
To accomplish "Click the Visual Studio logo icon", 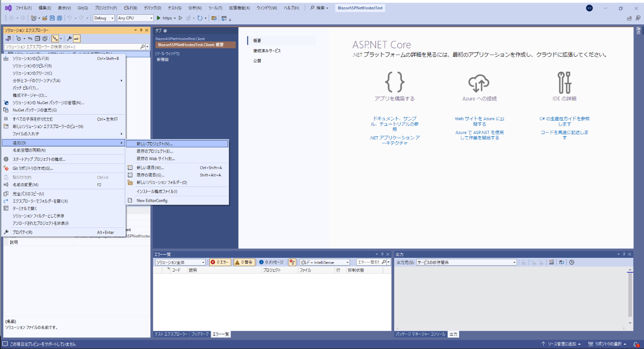I will click(8, 8).
